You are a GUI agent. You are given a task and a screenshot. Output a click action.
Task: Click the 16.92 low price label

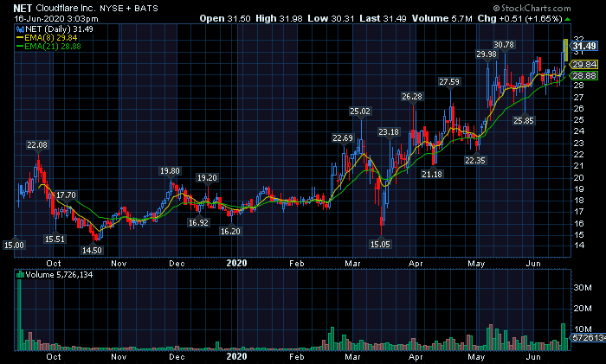tap(198, 223)
